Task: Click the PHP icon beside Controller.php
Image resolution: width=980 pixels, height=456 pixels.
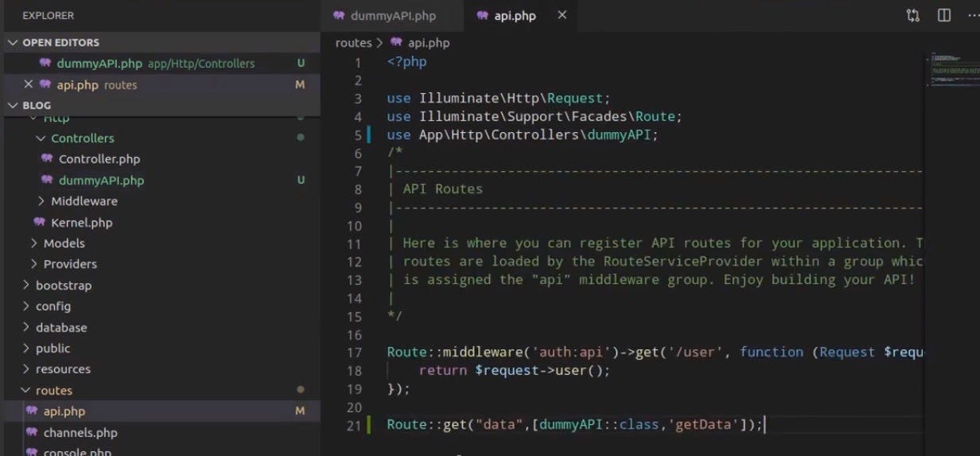Action: click(47, 159)
